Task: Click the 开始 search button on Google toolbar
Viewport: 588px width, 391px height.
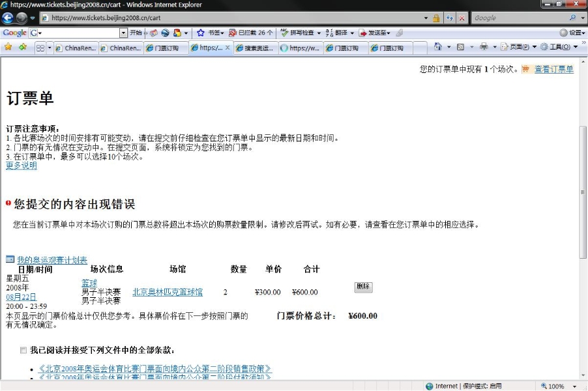Action: [x=136, y=33]
